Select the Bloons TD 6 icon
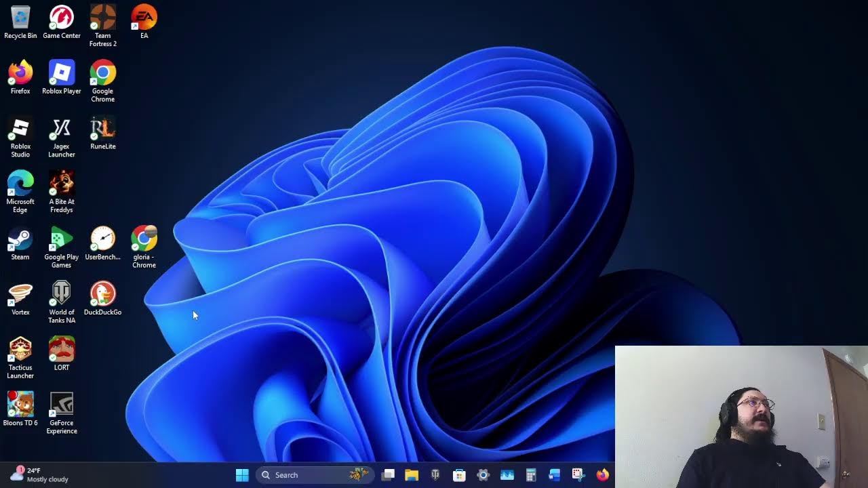Viewport: 868px width, 488px height. 20,410
